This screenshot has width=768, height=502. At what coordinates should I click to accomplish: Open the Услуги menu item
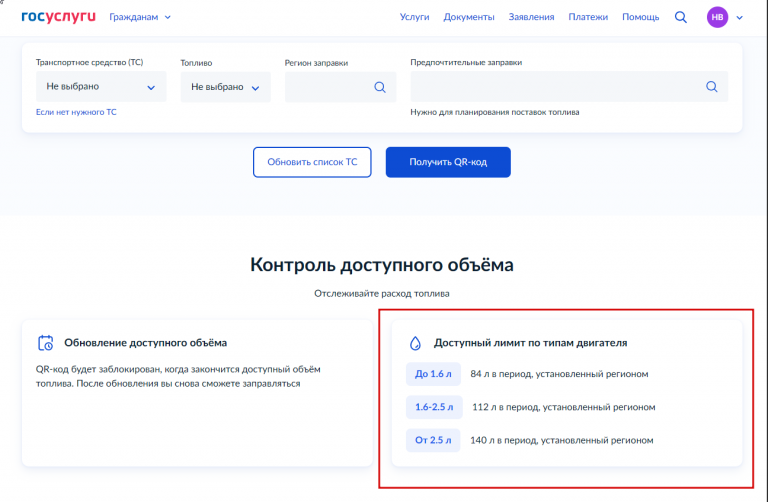[414, 17]
